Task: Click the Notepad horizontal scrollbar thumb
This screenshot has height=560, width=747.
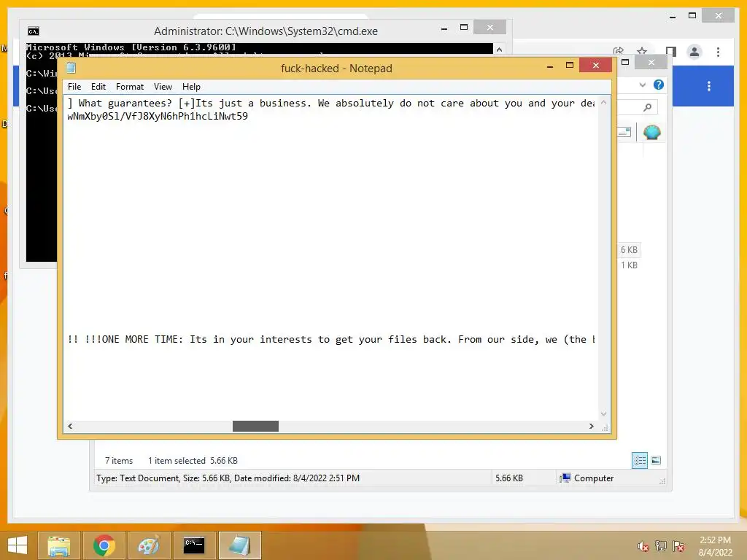Action: (255, 426)
